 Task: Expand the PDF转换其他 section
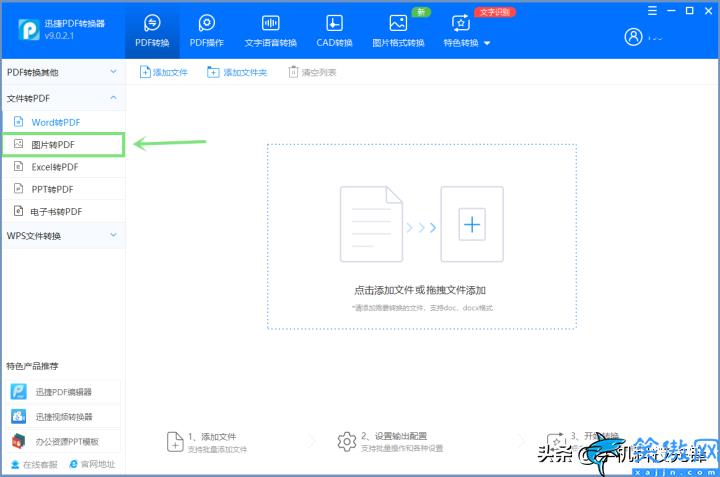63,72
